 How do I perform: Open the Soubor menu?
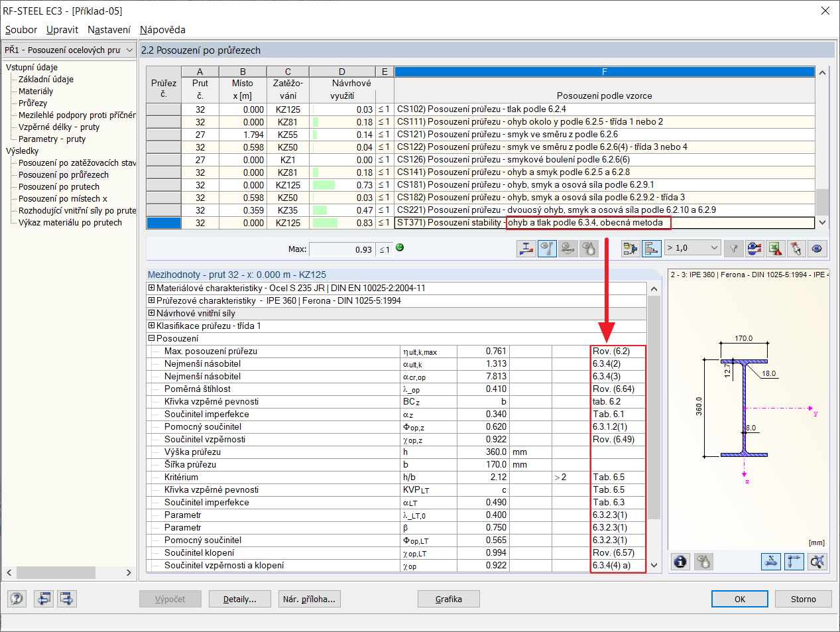click(21, 30)
